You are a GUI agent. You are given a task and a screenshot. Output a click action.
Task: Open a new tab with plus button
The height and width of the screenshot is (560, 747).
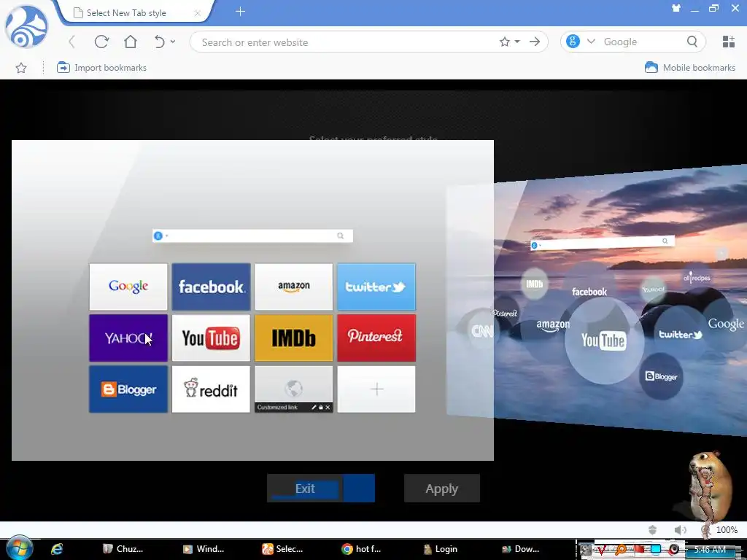click(240, 12)
